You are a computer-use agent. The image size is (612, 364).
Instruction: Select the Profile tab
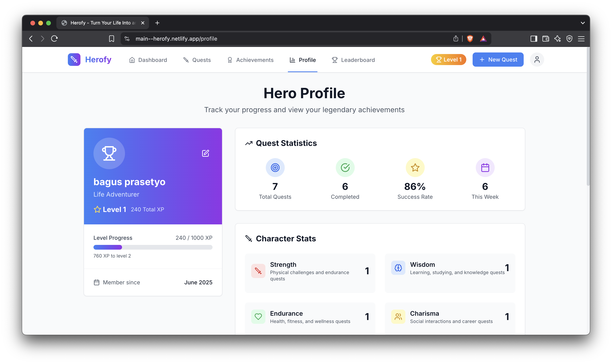(x=303, y=60)
